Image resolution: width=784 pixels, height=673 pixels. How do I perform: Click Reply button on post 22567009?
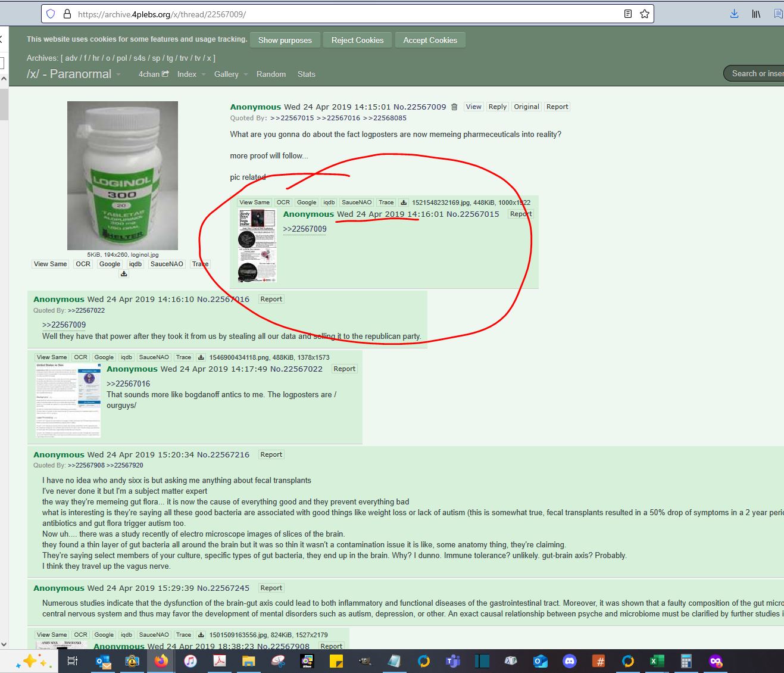coord(498,107)
